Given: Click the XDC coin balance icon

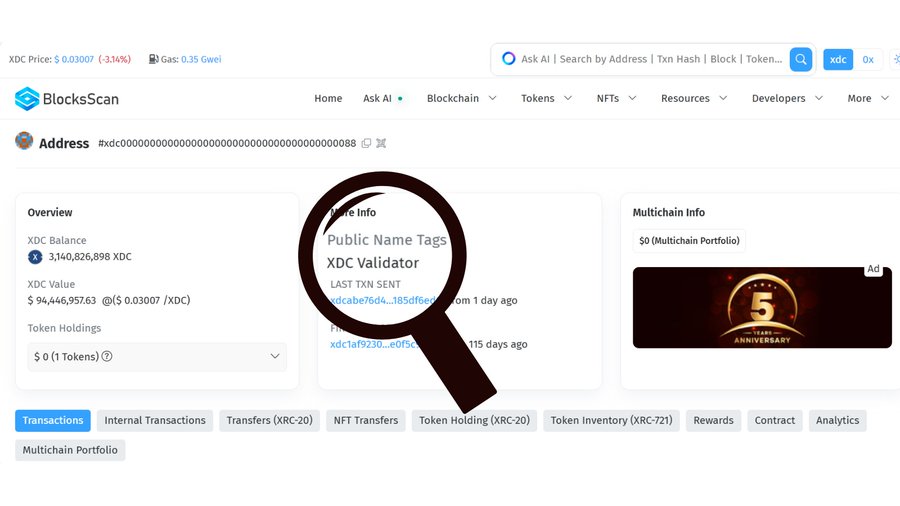Looking at the screenshot, I should [35, 257].
